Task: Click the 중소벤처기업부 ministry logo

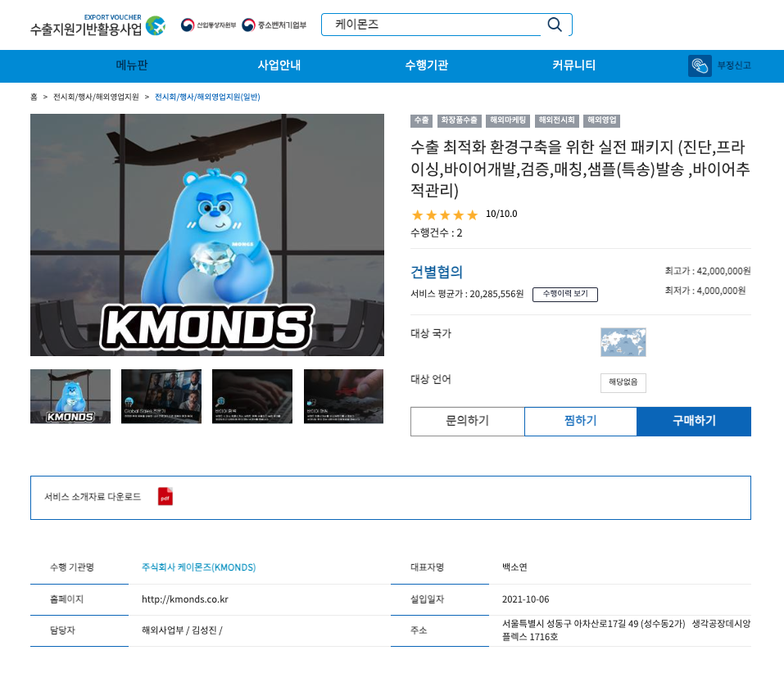Action: (x=274, y=25)
